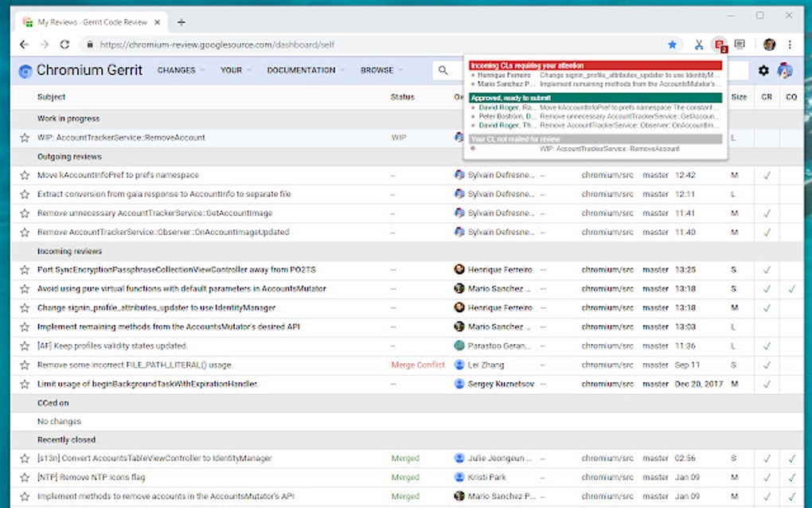Click the Chrome profile avatar in toolbar
812x508 pixels.
point(769,45)
